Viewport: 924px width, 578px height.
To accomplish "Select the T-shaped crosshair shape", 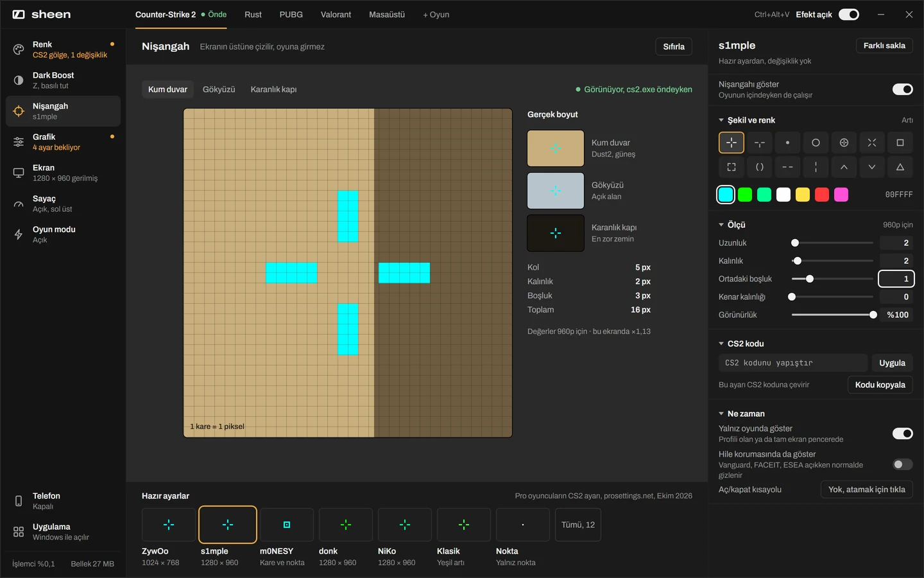I will click(760, 143).
